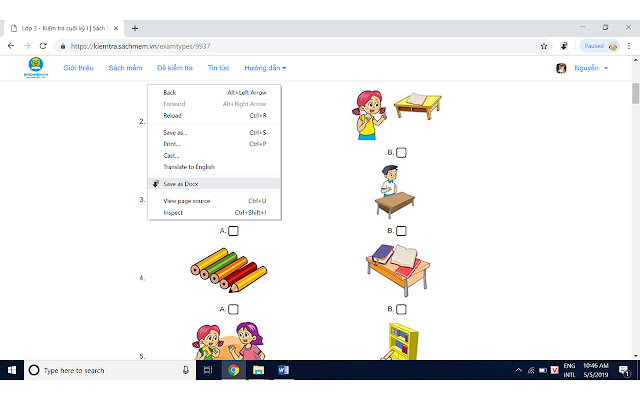The width and height of the screenshot is (640, 400).
Task: Check answer B for question 2
Action: 401,152
